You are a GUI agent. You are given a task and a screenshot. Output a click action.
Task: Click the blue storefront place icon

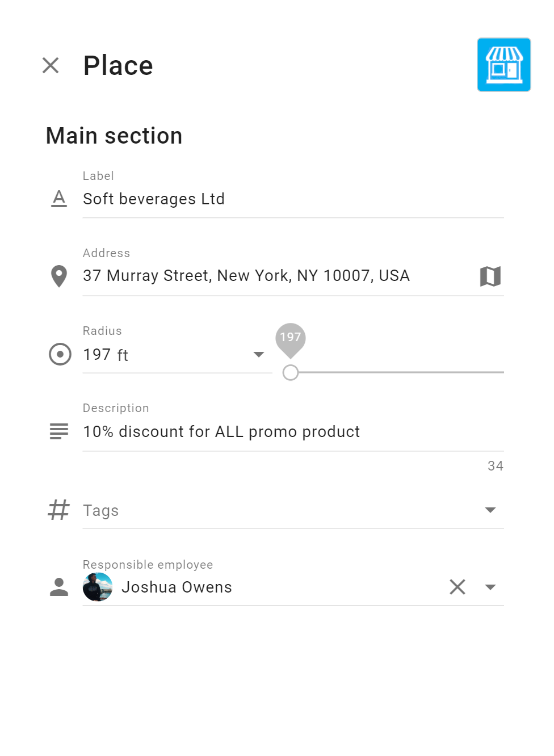503,65
